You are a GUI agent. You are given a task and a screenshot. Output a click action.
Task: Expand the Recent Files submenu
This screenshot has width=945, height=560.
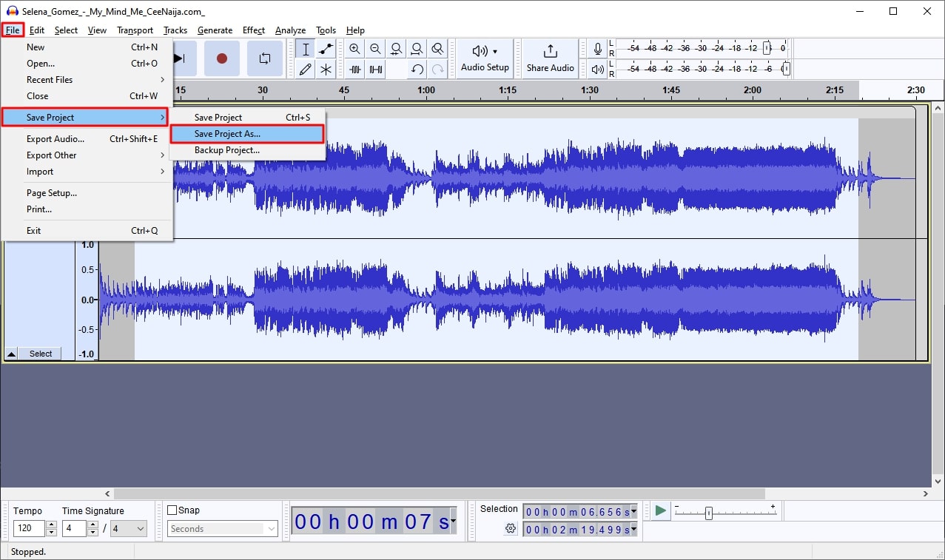tap(87, 80)
